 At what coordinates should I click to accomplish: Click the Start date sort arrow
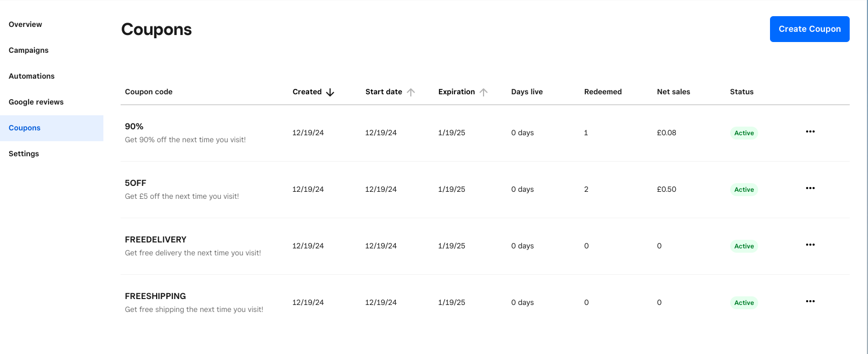[x=411, y=92]
